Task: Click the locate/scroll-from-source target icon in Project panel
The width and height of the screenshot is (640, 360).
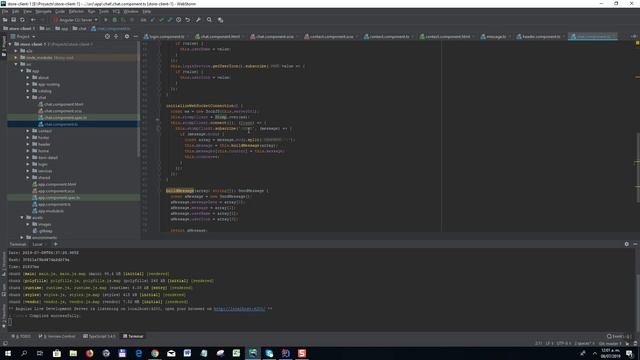Action: coord(107,36)
